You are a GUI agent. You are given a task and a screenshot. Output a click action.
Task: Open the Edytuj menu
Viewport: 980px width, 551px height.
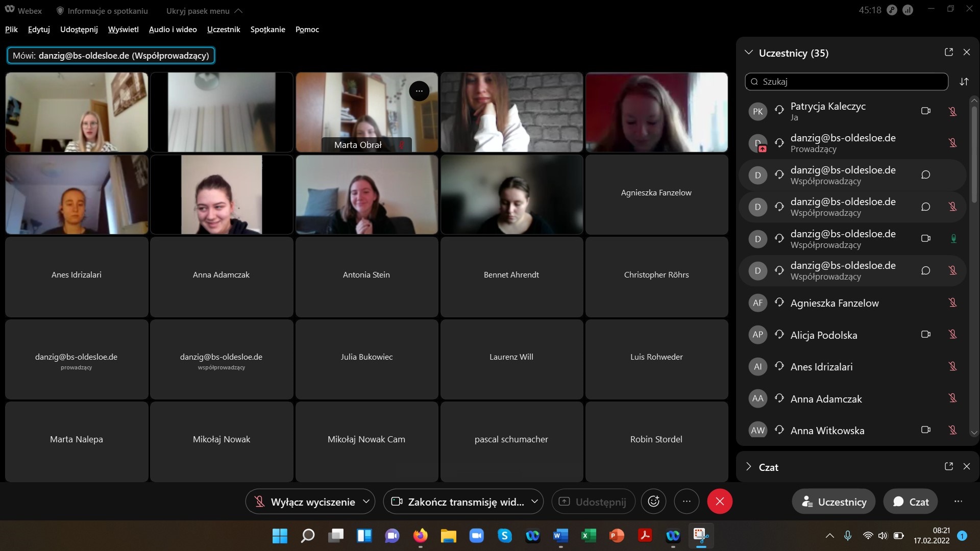(39, 30)
